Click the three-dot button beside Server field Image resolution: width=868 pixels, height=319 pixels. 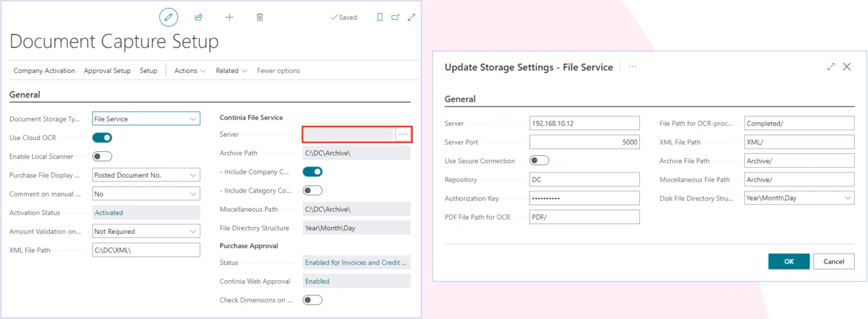coord(403,134)
